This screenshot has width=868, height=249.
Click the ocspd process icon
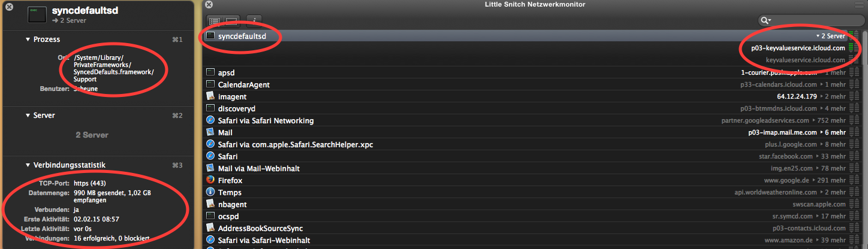[210, 216]
